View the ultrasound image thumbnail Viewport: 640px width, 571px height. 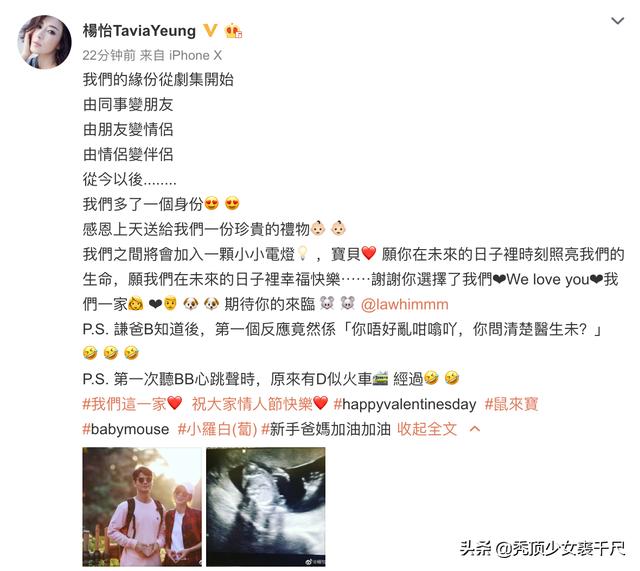[266, 507]
